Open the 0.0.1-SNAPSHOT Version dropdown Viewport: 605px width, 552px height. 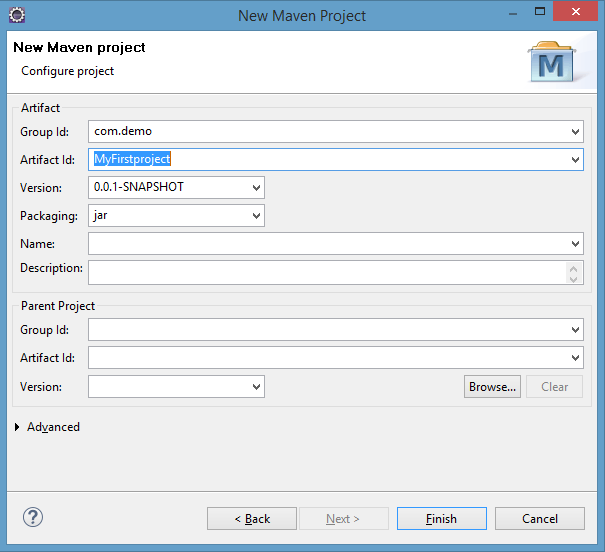256,187
